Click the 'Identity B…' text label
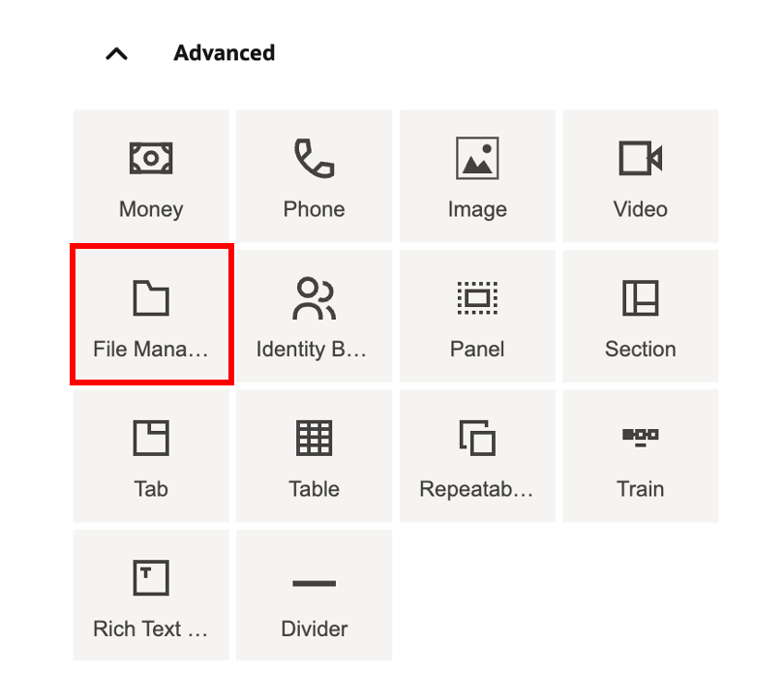The width and height of the screenshot is (784, 674). [x=312, y=349]
